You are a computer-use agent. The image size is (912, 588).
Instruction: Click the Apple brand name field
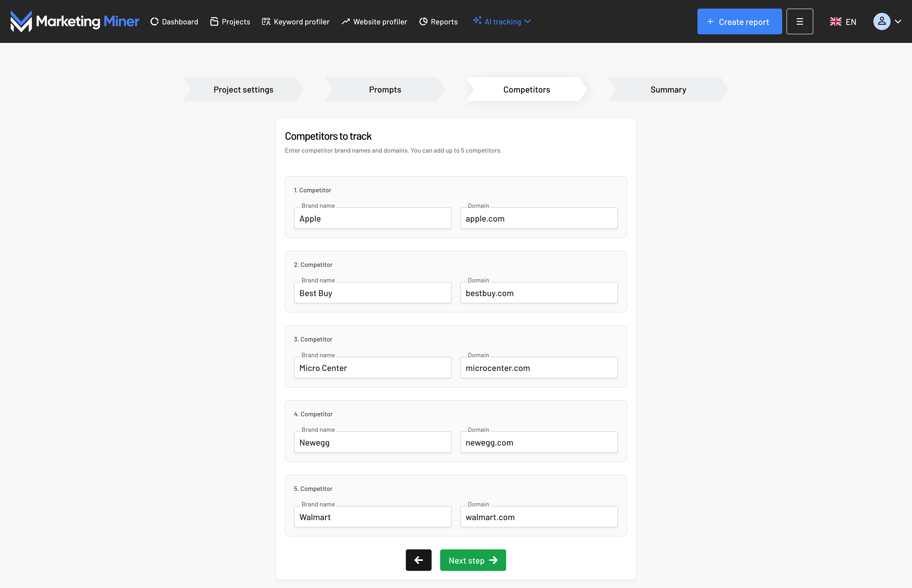(373, 218)
